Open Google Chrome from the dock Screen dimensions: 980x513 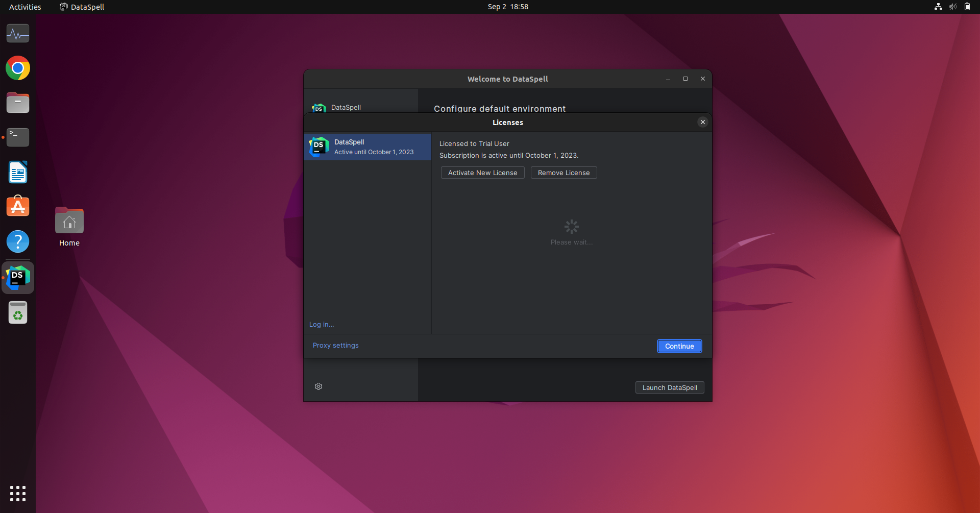click(18, 68)
